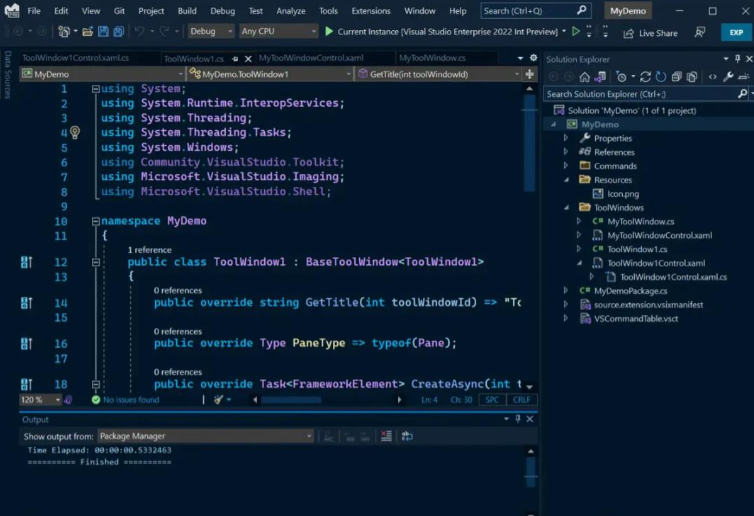Click the Save file disk icon
This screenshot has height=516, width=754.
(x=103, y=32)
